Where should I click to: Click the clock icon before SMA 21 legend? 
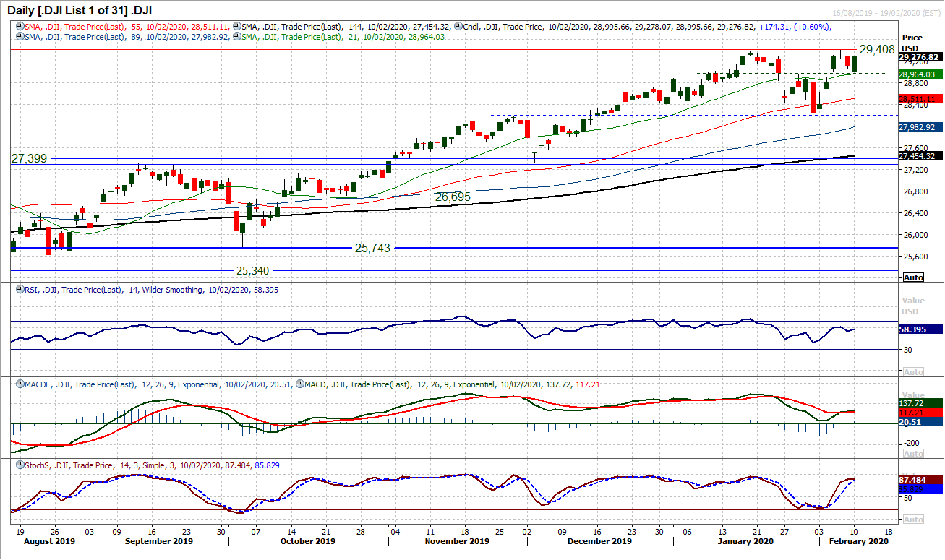tap(236, 36)
